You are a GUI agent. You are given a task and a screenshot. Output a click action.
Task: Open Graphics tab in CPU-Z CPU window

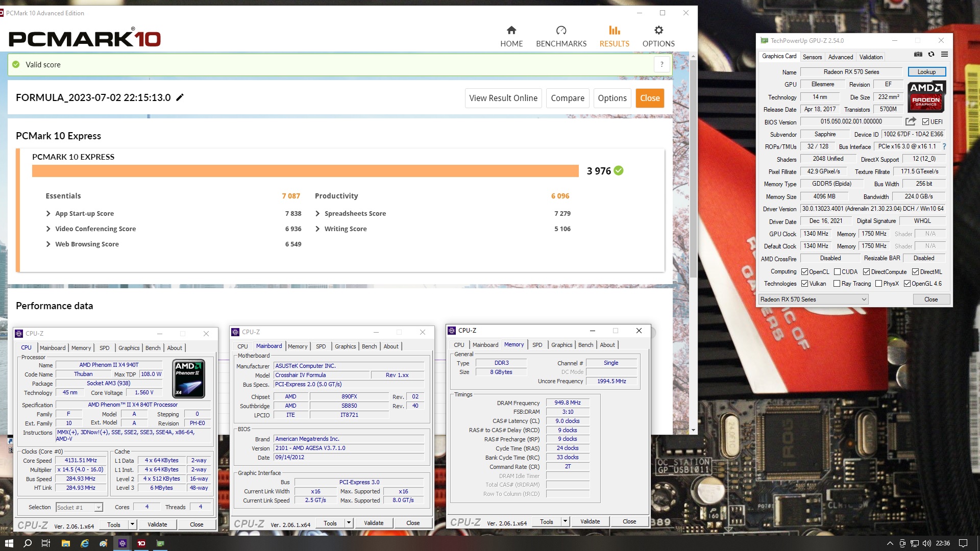pos(129,348)
